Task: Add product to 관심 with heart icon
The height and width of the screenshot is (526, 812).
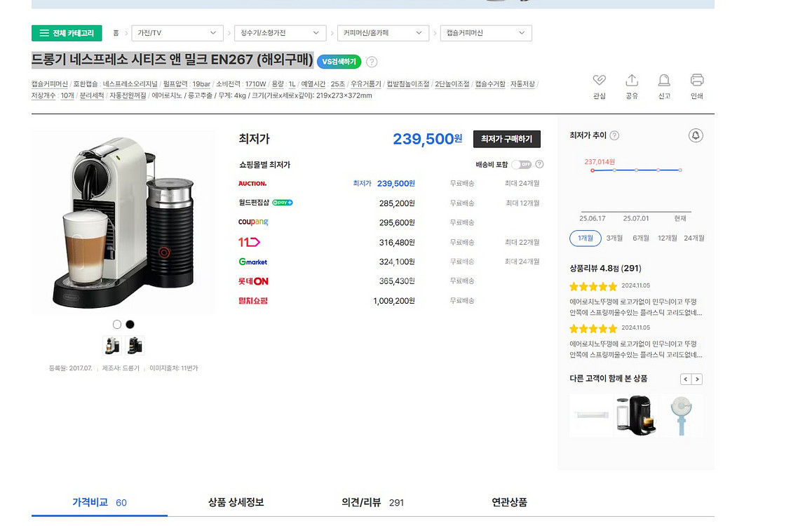Action: pyautogui.click(x=599, y=86)
